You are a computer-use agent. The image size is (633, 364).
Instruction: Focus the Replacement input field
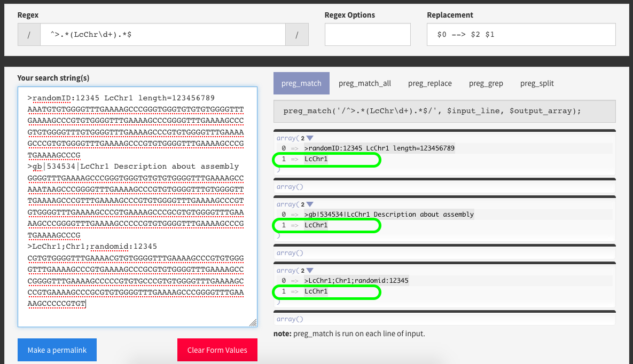click(x=521, y=34)
